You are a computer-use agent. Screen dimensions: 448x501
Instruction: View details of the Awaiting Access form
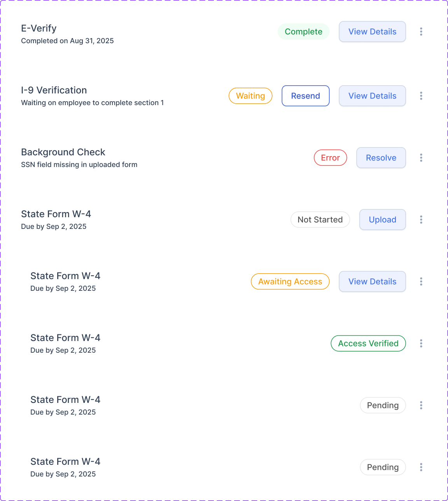click(x=372, y=281)
